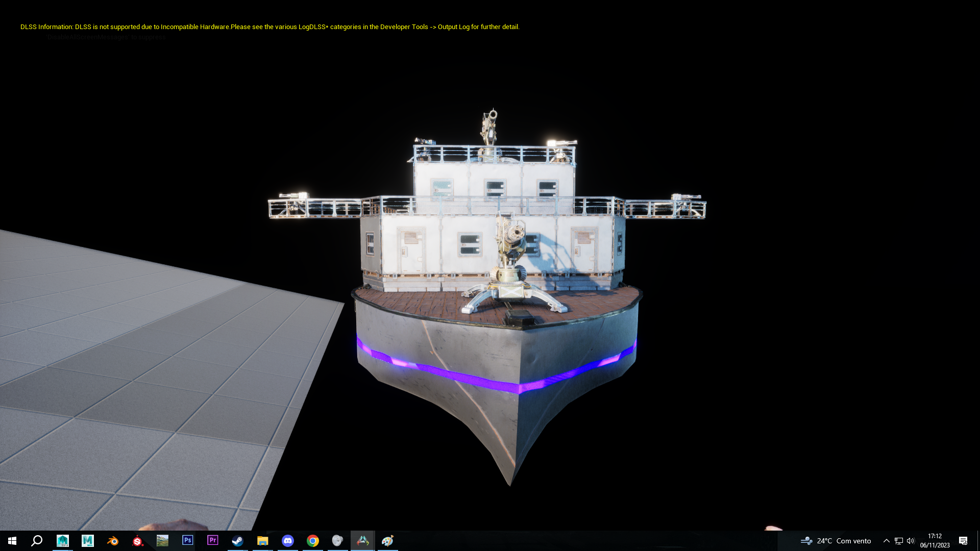
Task: Open Blender from the taskbar
Action: point(112,541)
